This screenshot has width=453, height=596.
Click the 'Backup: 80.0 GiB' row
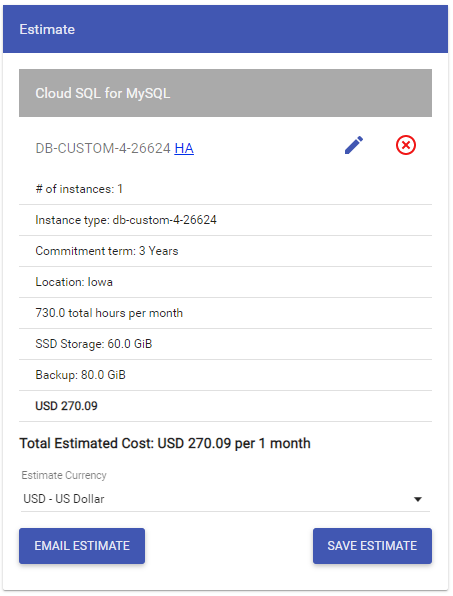coord(225,375)
